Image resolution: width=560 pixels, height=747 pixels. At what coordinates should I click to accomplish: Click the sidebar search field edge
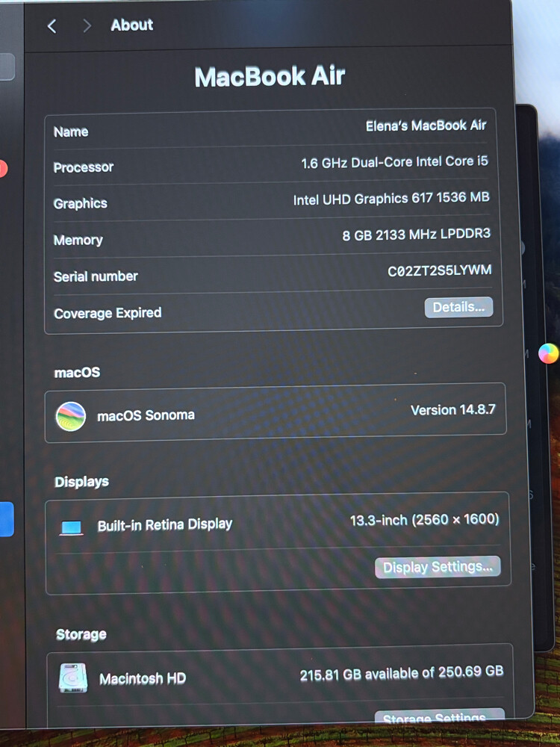tap(7, 66)
